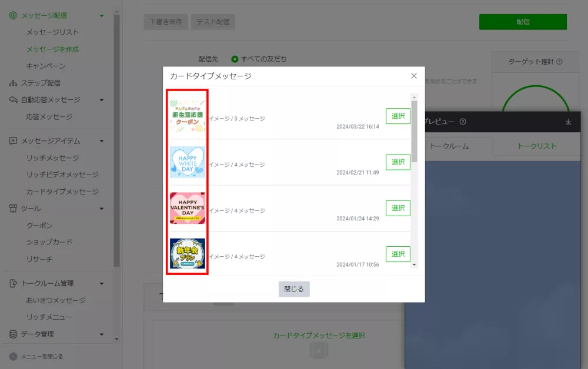
Task: Open カードタイプメッセージ in the sidebar
Action: (62, 192)
